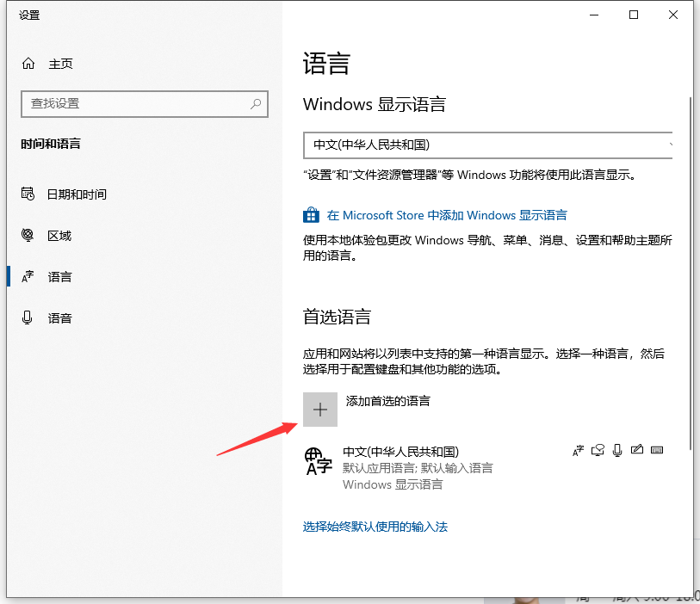Click the speech recognition microphone feature icon

(x=617, y=451)
